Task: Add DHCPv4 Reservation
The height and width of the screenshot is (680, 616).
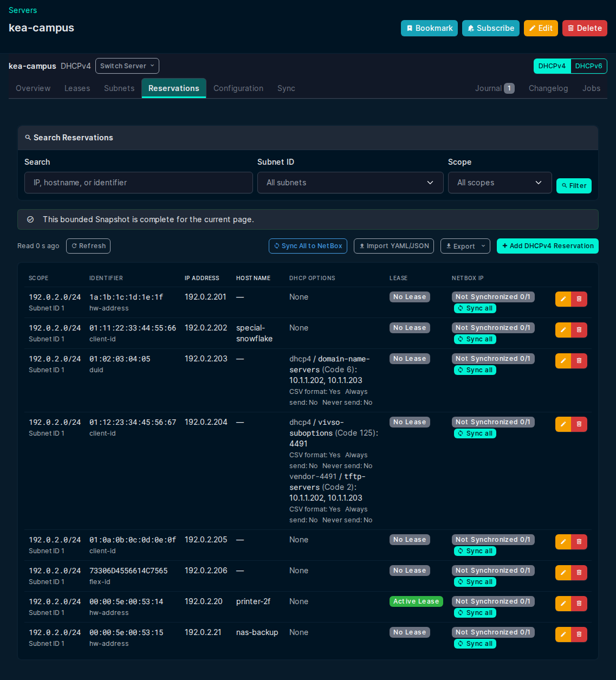Action: (x=548, y=246)
